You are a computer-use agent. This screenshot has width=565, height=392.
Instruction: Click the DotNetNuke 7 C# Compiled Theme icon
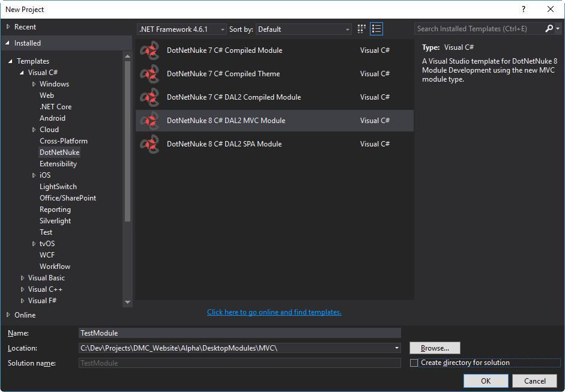(x=150, y=74)
